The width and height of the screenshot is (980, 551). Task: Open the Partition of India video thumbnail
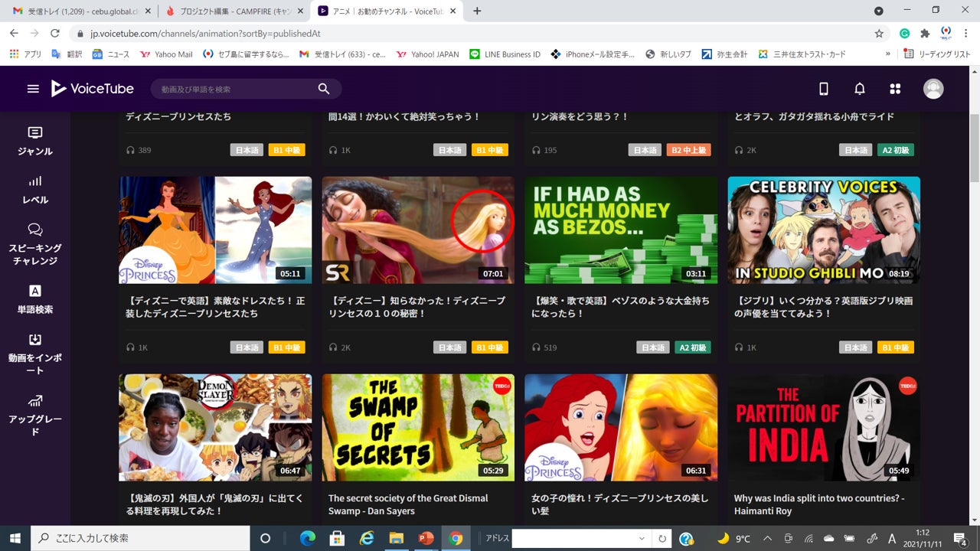[824, 427]
